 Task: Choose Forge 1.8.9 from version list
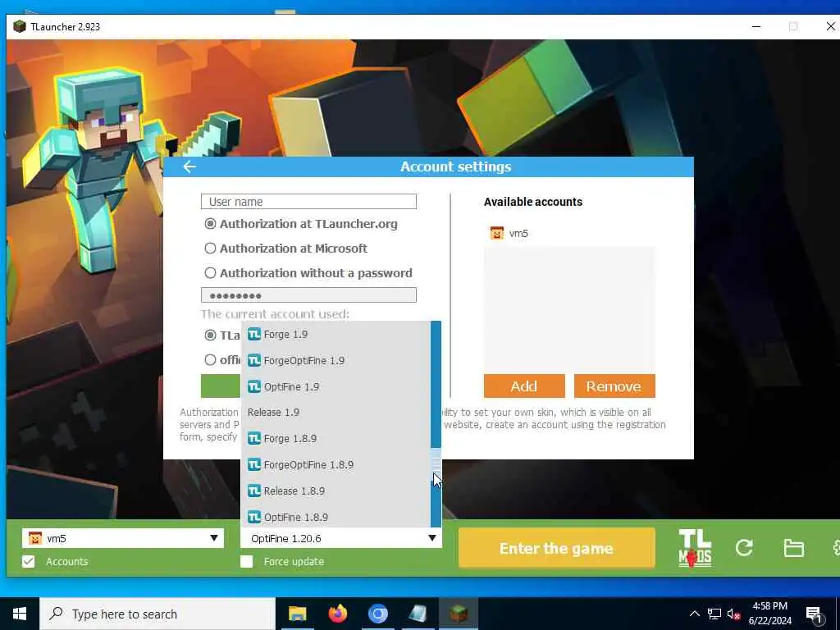point(336,439)
